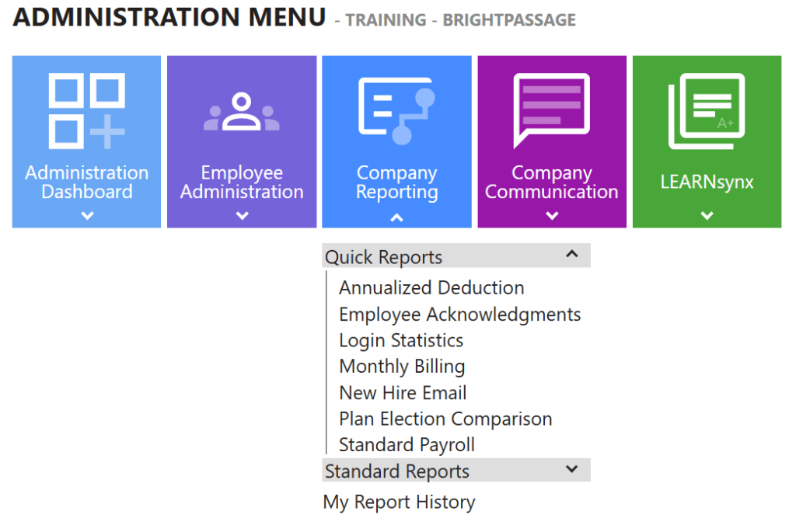This screenshot has width=796, height=532.
Task: Open the Monthly Billing report
Action: tap(402, 366)
